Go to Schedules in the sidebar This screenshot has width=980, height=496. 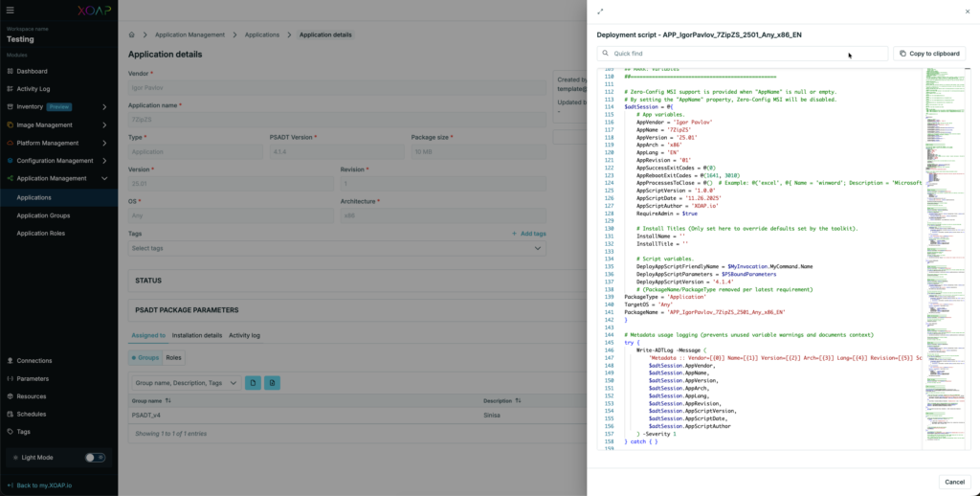click(32, 414)
